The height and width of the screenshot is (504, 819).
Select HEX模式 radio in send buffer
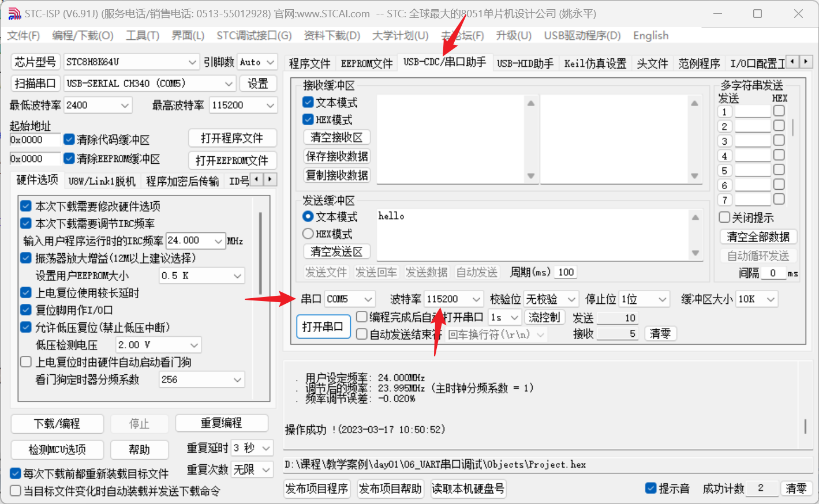point(308,234)
